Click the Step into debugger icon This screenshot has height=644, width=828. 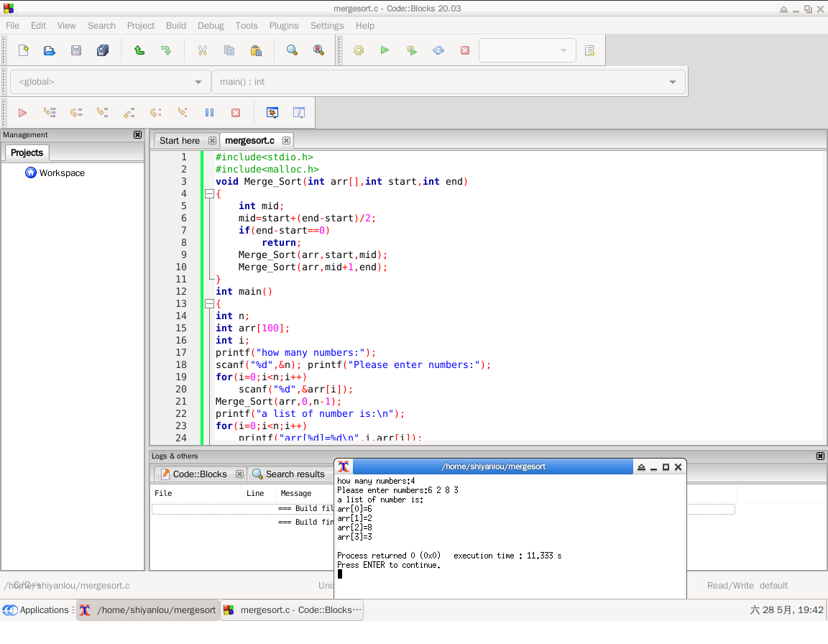pyautogui.click(x=103, y=112)
